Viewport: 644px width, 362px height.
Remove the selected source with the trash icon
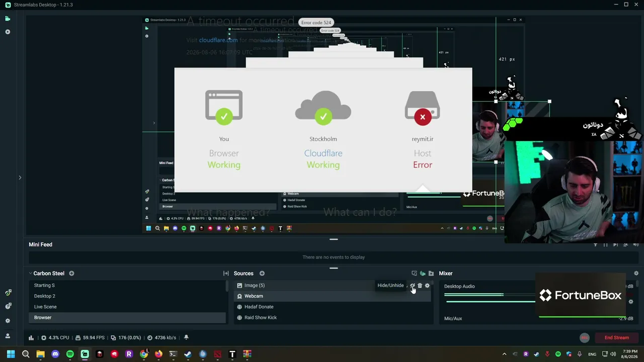coord(420,286)
